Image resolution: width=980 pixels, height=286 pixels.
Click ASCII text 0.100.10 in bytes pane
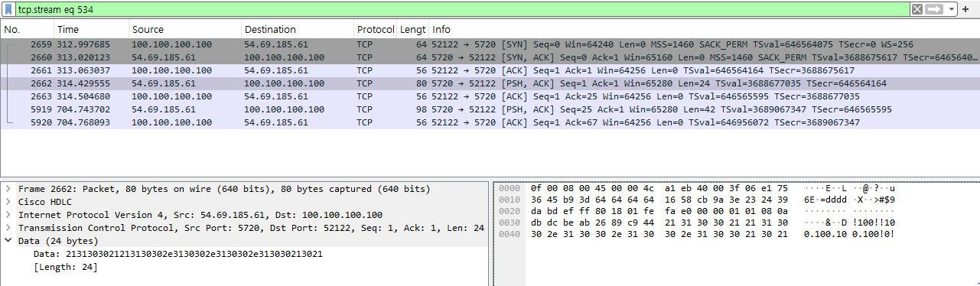pyautogui.click(x=825, y=233)
